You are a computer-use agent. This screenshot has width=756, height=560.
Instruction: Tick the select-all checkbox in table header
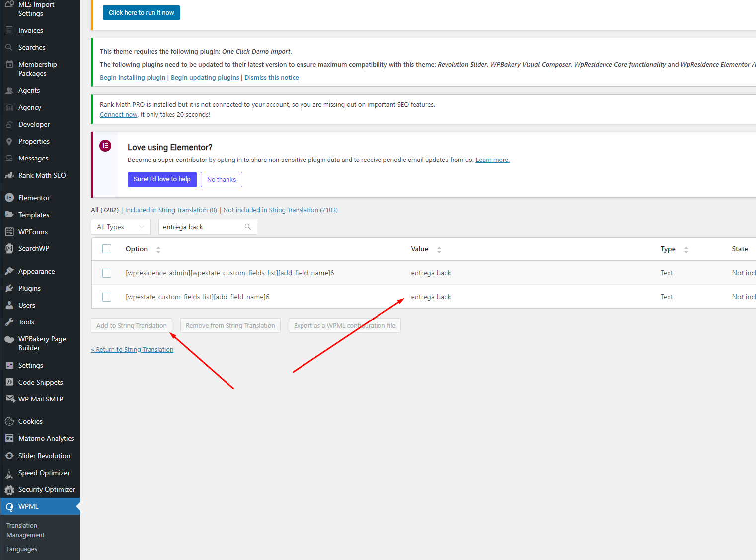point(107,249)
